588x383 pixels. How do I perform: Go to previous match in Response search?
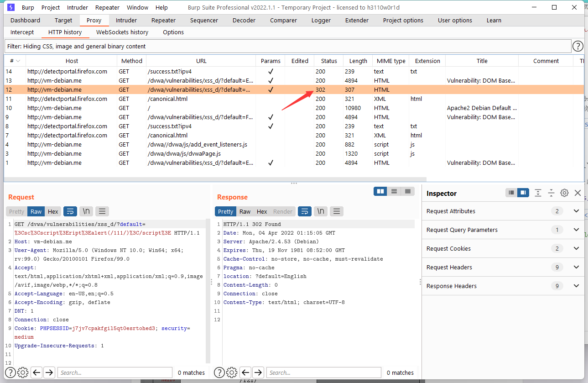(x=245, y=373)
